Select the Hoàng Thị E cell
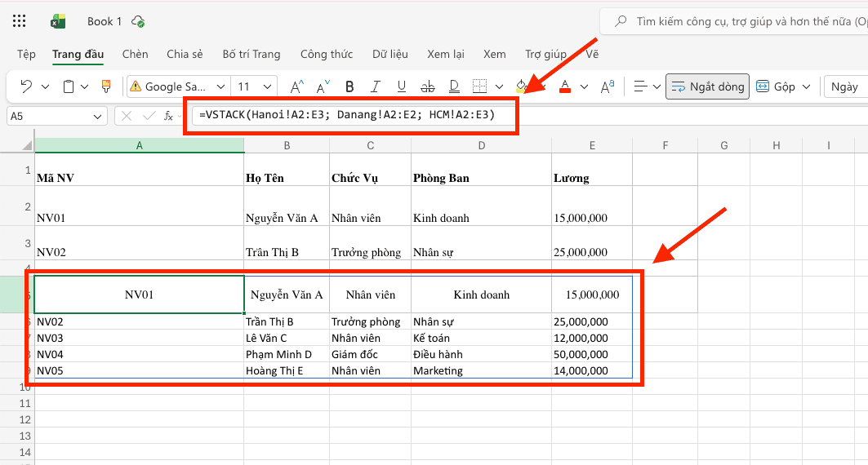This screenshot has height=465, width=868. pos(286,370)
